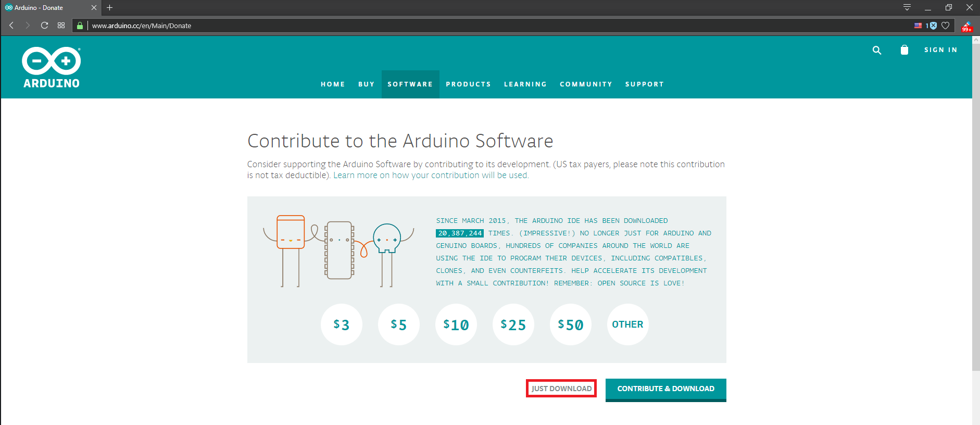Select the Arduino - Donate browser tab
The image size is (980, 425).
(51, 8)
